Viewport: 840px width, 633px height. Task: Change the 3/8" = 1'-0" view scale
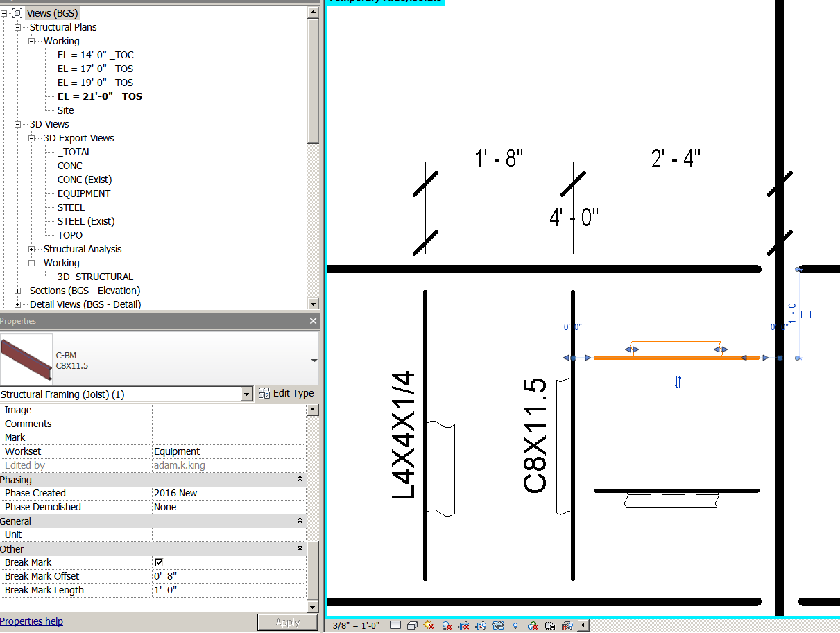pos(355,625)
